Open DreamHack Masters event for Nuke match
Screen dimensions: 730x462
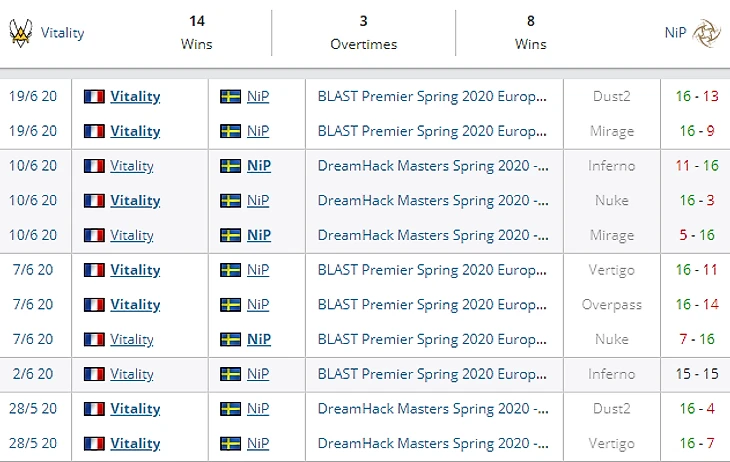(x=433, y=201)
